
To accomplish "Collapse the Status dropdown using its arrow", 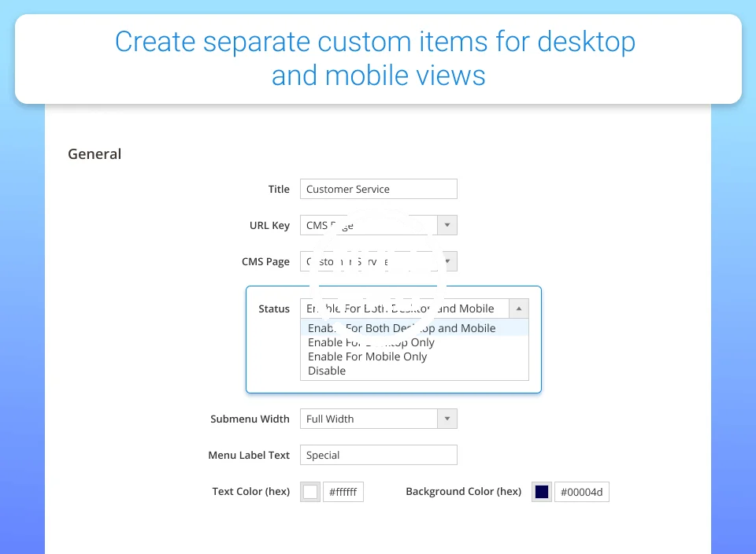I will click(519, 308).
